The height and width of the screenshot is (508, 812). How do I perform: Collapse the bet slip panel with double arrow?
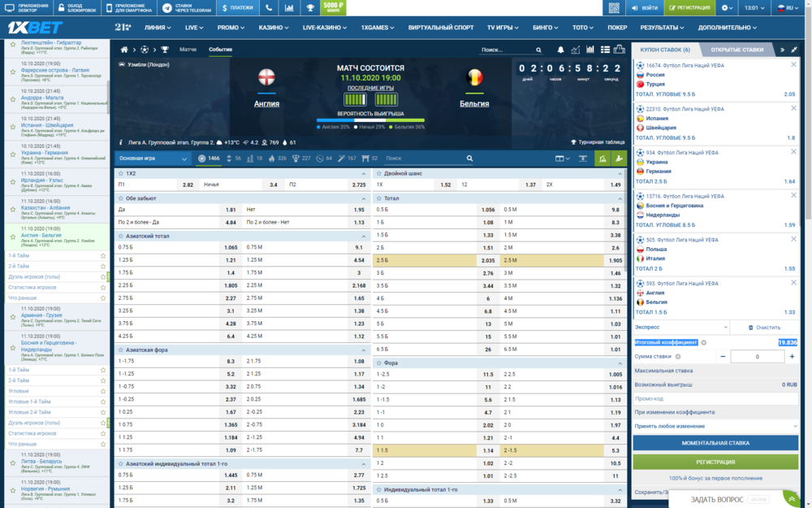coord(782,50)
